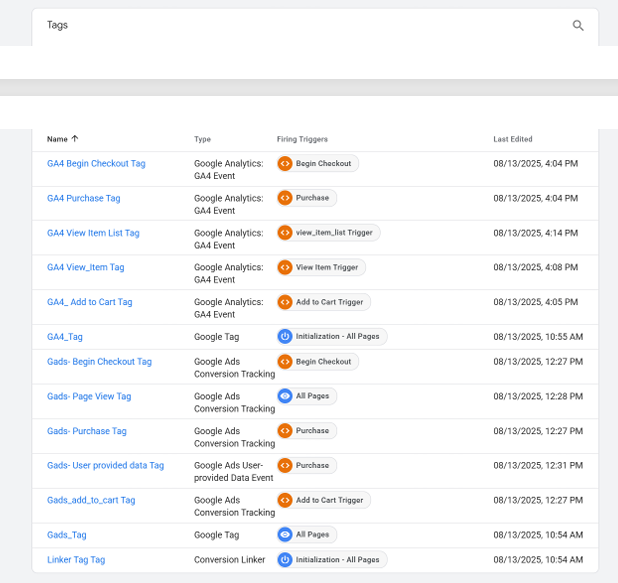Click Purchase trigger icon in Gads- Purchase row
Viewport: 618px width, 583px height.
pyautogui.click(x=285, y=430)
